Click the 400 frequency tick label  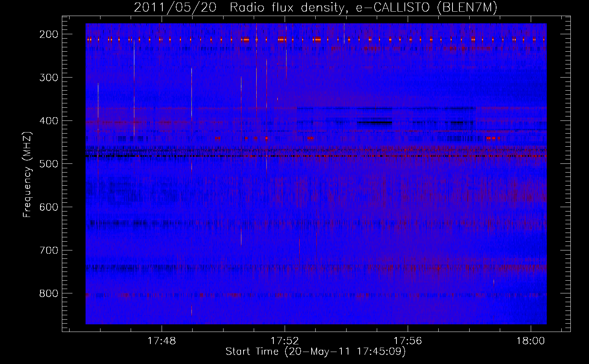point(48,120)
